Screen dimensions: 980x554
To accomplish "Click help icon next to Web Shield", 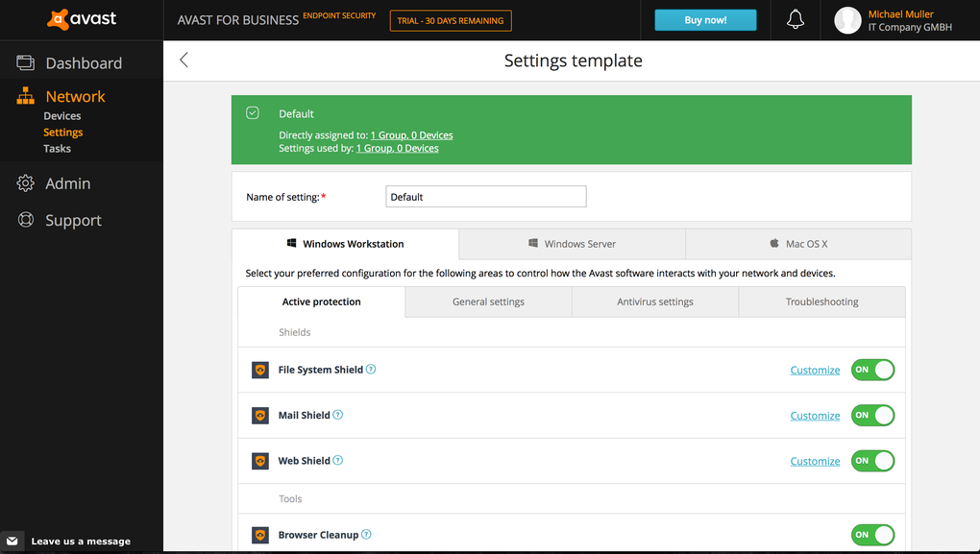I will click(x=337, y=461).
